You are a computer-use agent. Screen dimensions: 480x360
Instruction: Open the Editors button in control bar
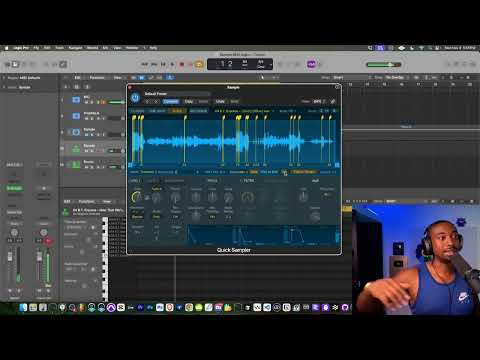point(63,64)
